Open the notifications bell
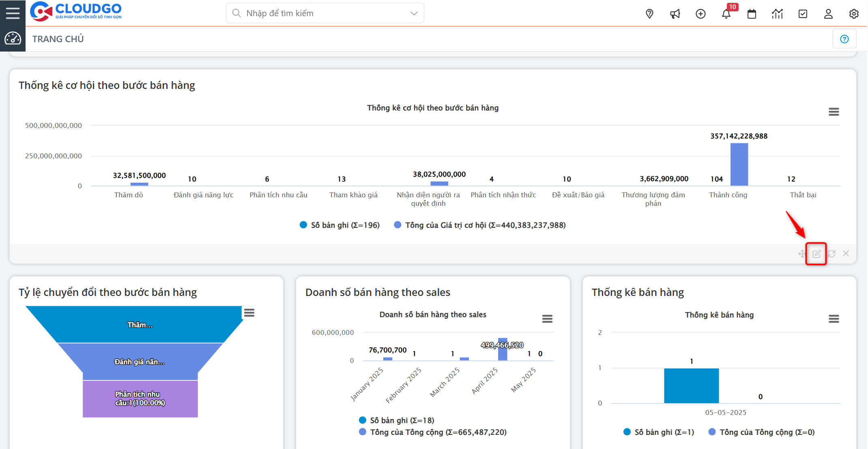The width and height of the screenshot is (868, 449). click(x=726, y=14)
